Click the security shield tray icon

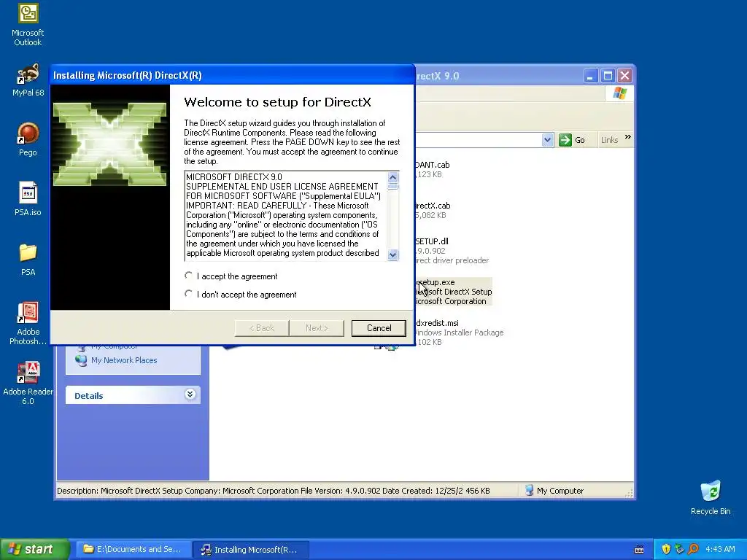666,549
